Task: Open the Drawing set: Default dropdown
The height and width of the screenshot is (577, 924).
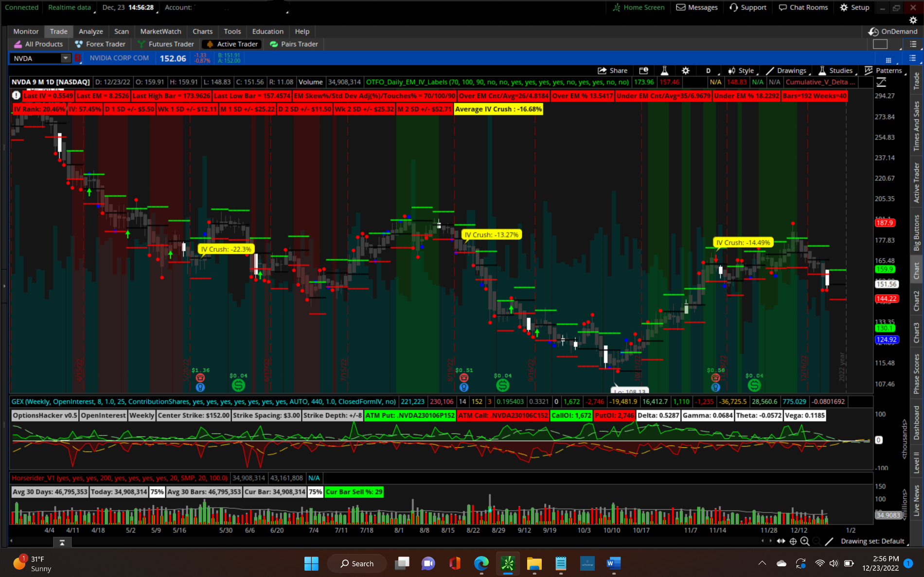Action: [875, 541]
